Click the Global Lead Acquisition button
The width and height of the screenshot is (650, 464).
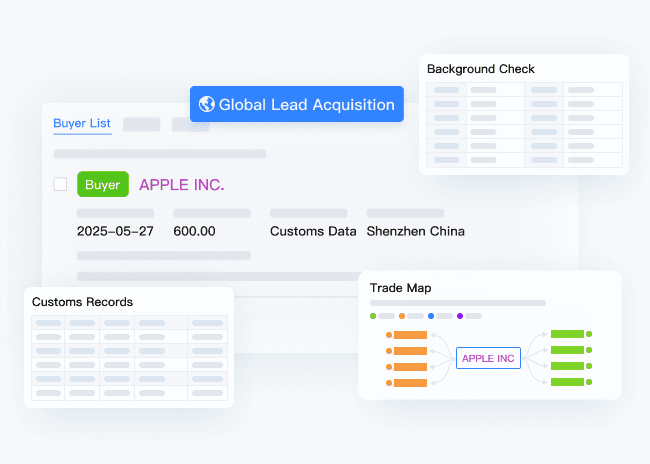[297, 104]
